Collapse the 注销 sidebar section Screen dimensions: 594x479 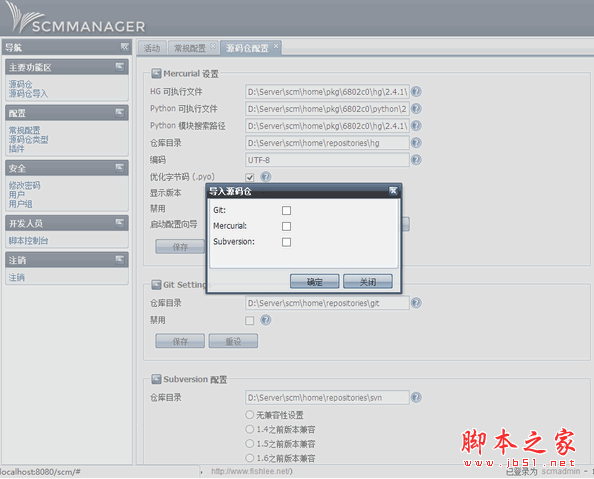(x=120, y=260)
